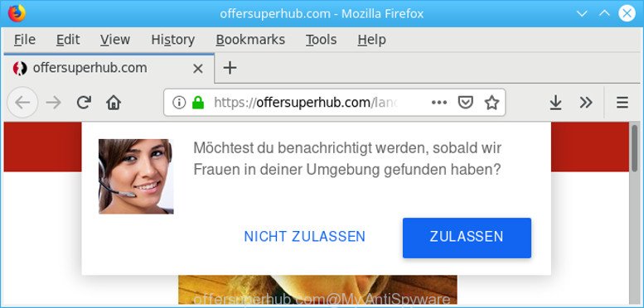Open the Edit menu
Viewport: 644px width, 308px height.
[68, 40]
